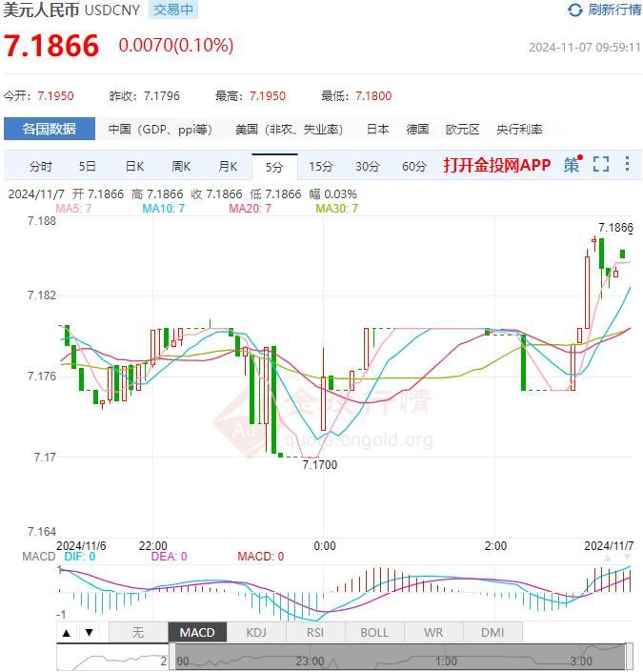
Task: Click the MA30 legend label
Action: pyautogui.click(x=336, y=209)
